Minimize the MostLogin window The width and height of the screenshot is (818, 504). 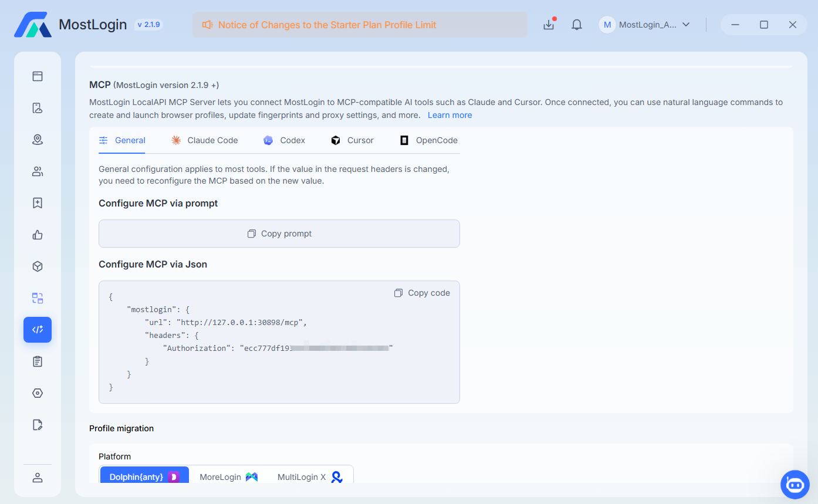tap(735, 25)
